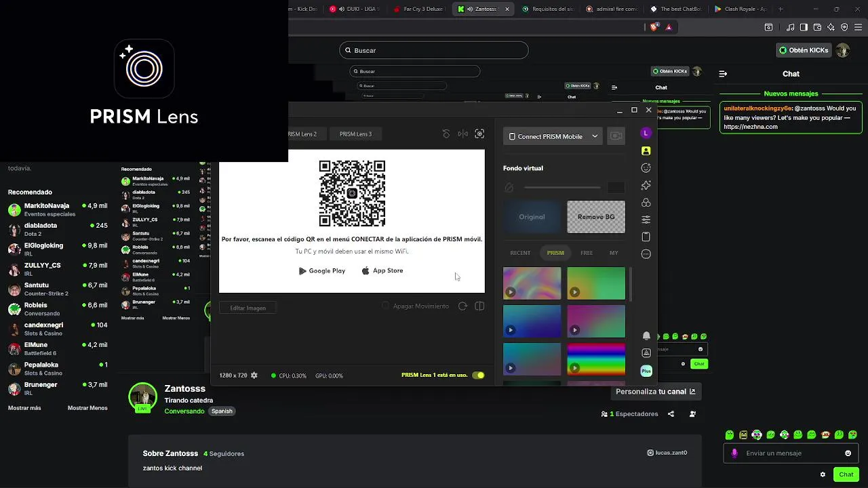Click the horizontal flip (mirror) icon
This screenshot has width=868, height=488.
point(463,134)
